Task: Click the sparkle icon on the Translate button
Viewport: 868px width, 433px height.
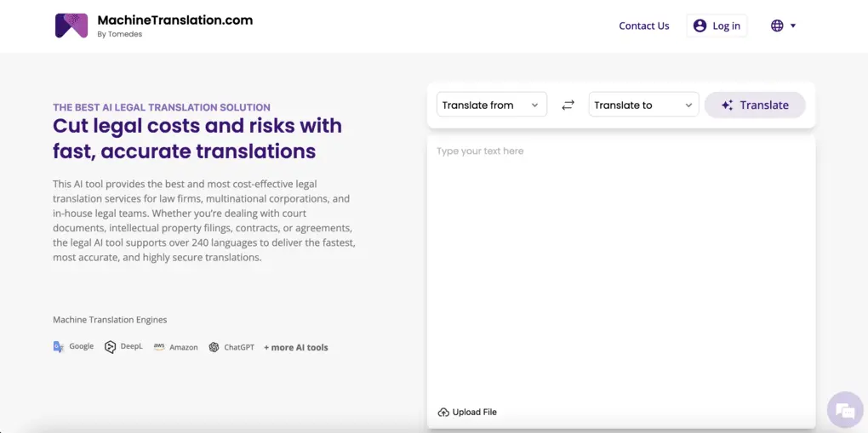Action: point(727,105)
